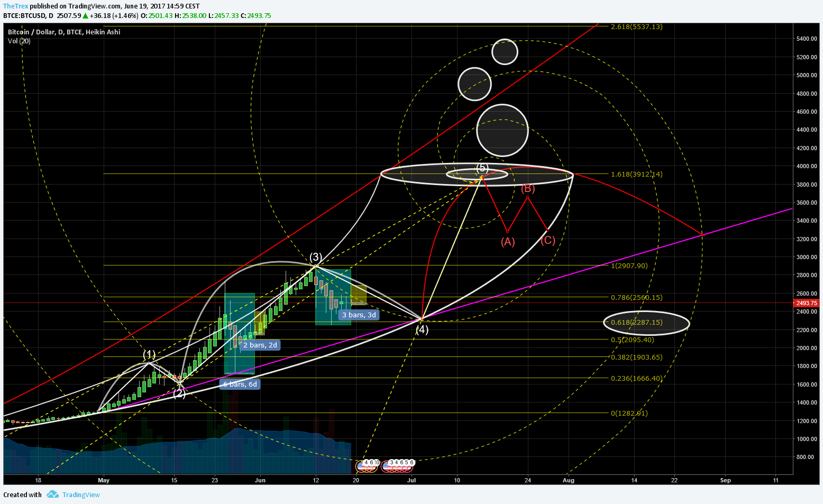Screen dimensions: 823x504
Task: Click the close value C:2493.75 in header
Action: tap(256, 16)
